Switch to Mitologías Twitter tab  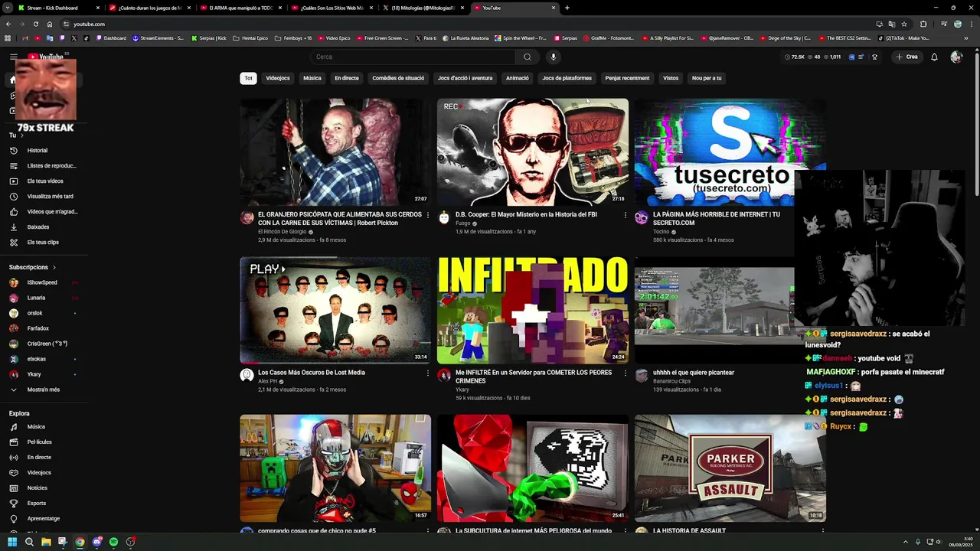coord(423,8)
